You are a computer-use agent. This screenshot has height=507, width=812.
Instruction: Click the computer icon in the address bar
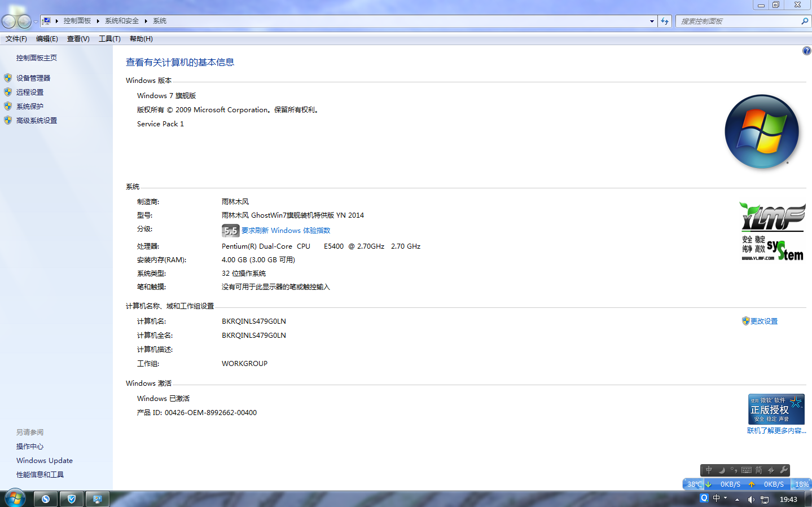click(x=47, y=21)
